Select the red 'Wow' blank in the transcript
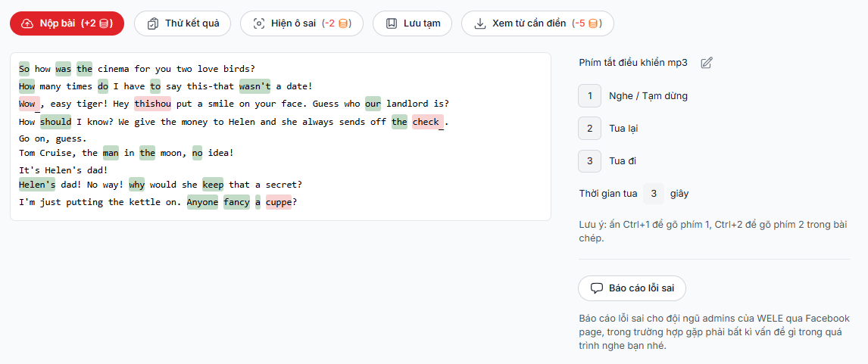 pyautogui.click(x=29, y=104)
